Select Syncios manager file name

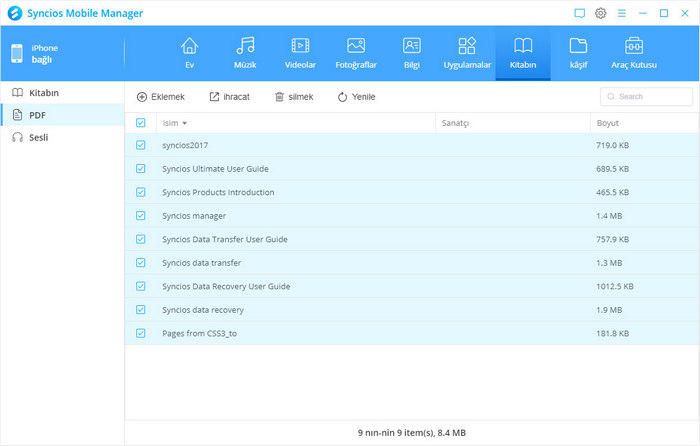click(x=194, y=216)
